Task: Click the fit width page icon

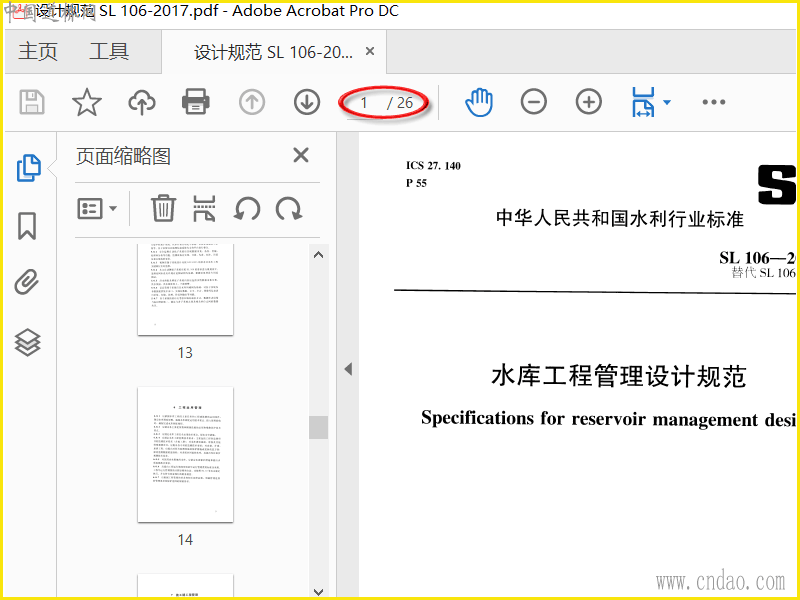Action: [x=643, y=102]
